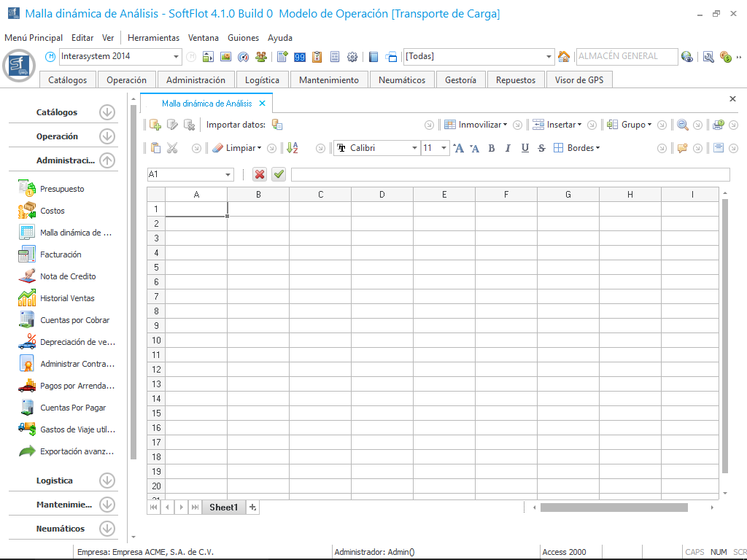The height and width of the screenshot is (560, 747).
Task: Toggle Bold text formatting
Action: 491,148
